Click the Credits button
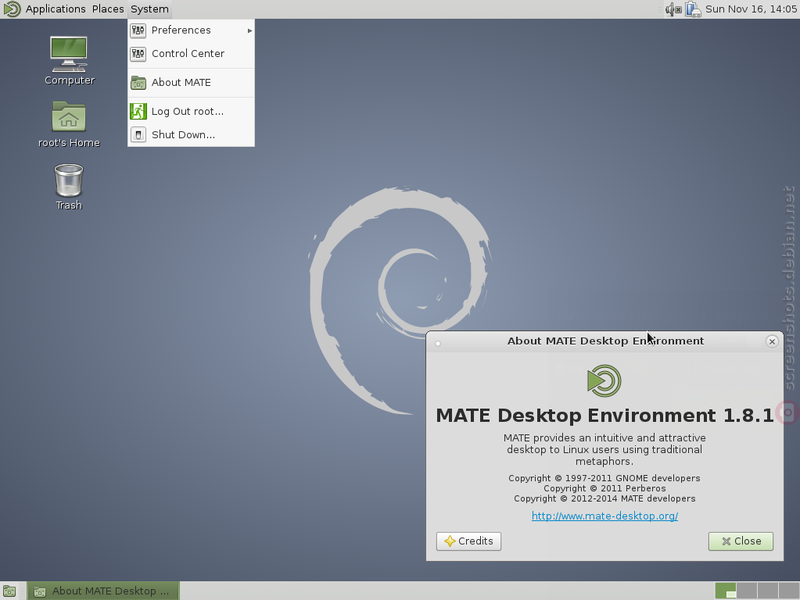The image size is (800, 600). click(469, 541)
